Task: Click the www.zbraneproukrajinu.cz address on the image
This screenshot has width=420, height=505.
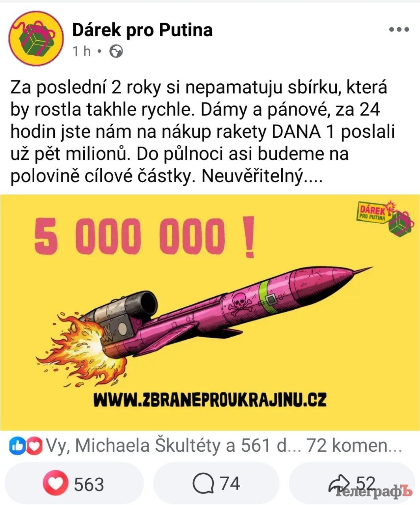Action: (x=210, y=399)
